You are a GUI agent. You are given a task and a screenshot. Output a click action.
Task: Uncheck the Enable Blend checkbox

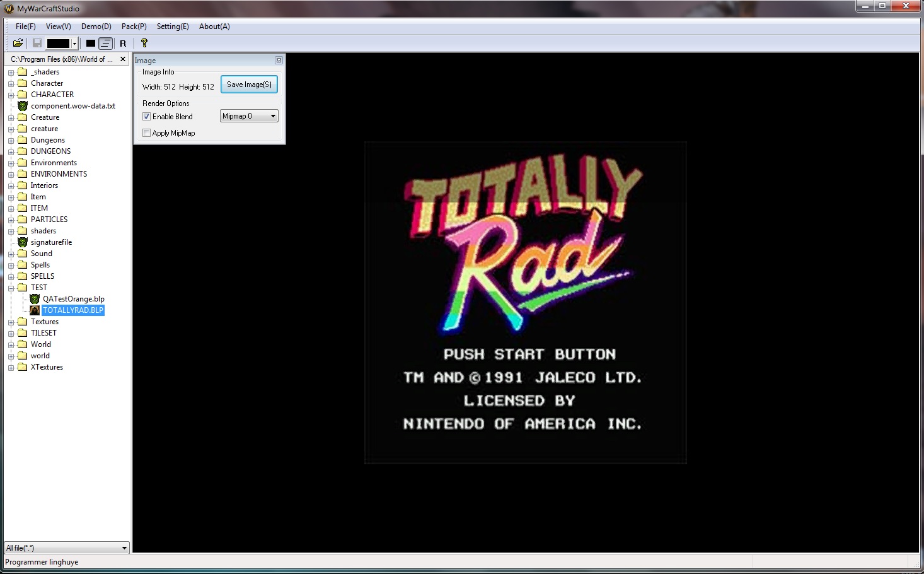point(147,117)
